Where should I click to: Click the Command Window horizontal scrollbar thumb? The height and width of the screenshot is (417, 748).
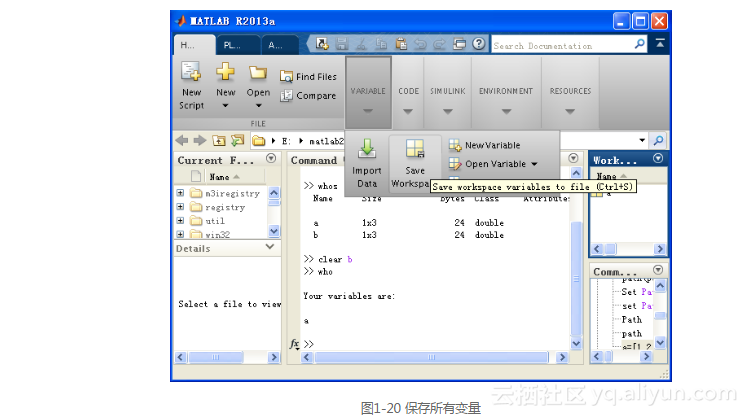click(431, 357)
